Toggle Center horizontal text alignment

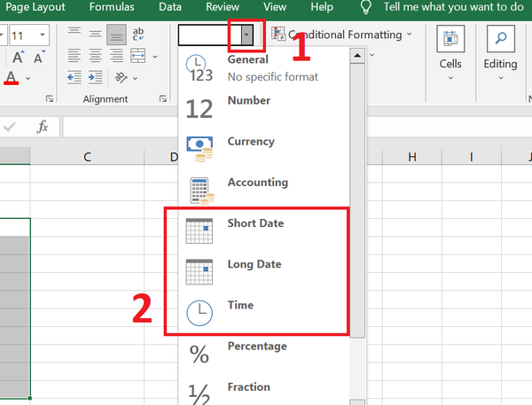click(x=96, y=56)
